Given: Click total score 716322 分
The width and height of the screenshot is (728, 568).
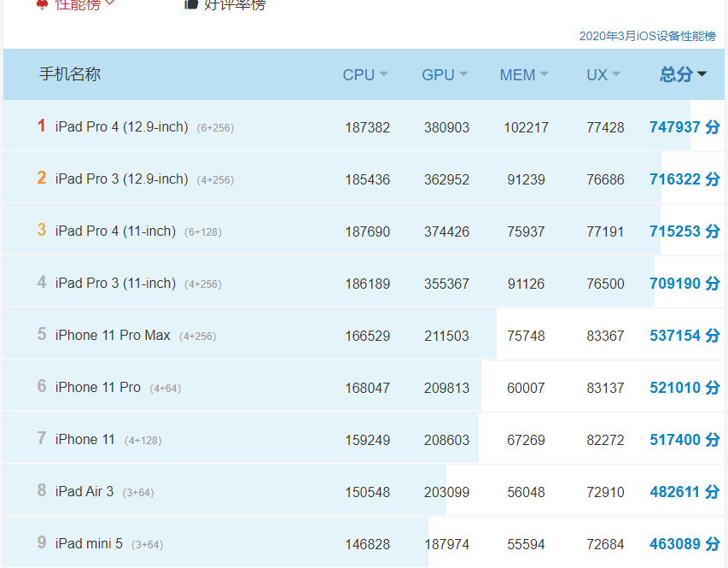Looking at the screenshot, I should 684,179.
